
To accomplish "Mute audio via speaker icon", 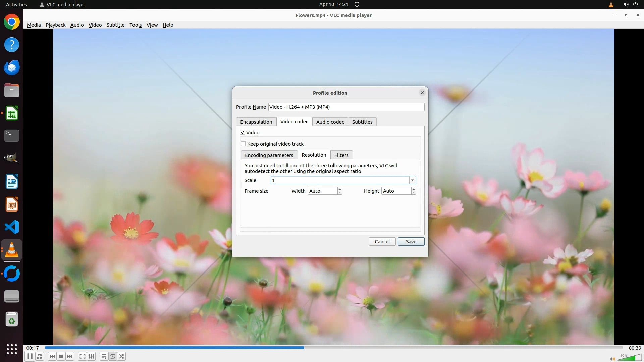I will [612, 359].
